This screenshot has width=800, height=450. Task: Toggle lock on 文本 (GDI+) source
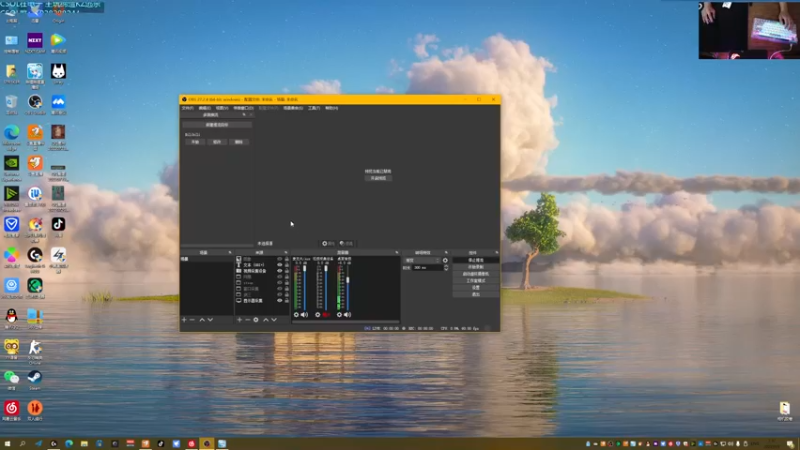pyautogui.click(x=287, y=265)
